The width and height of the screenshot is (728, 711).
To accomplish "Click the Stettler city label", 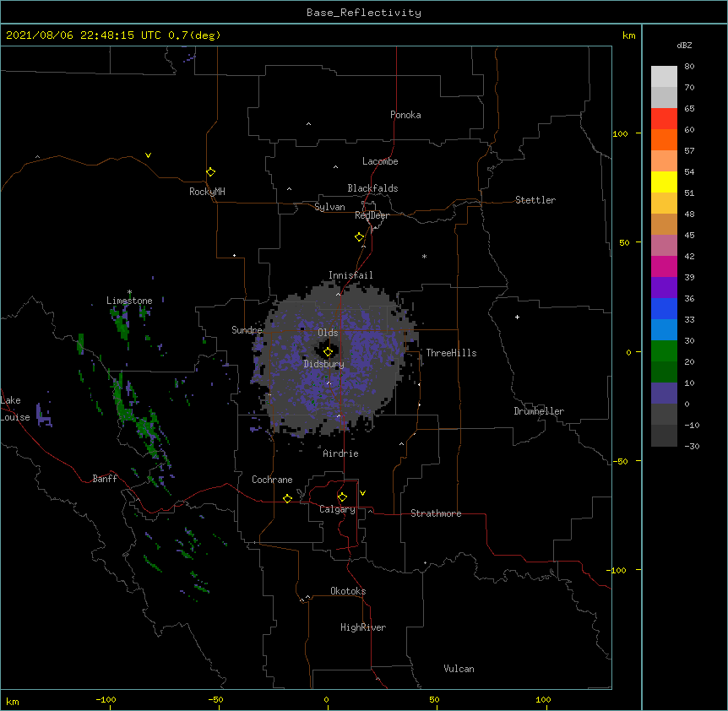I will pos(535,200).
